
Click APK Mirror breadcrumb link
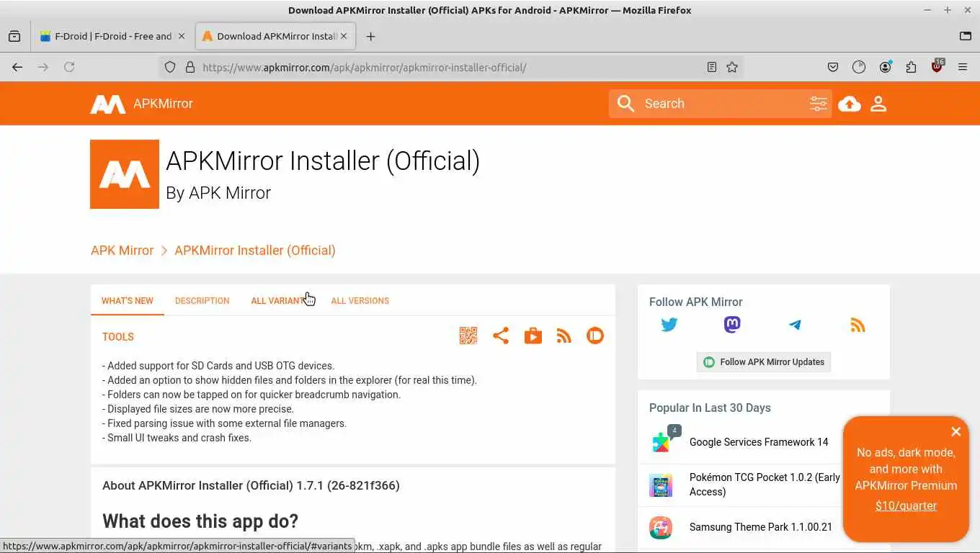122,251
